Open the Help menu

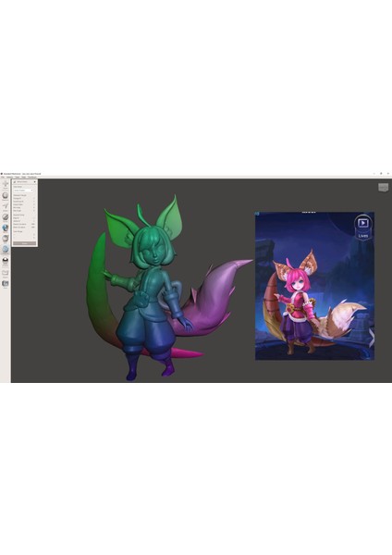[x=23, y=177]
